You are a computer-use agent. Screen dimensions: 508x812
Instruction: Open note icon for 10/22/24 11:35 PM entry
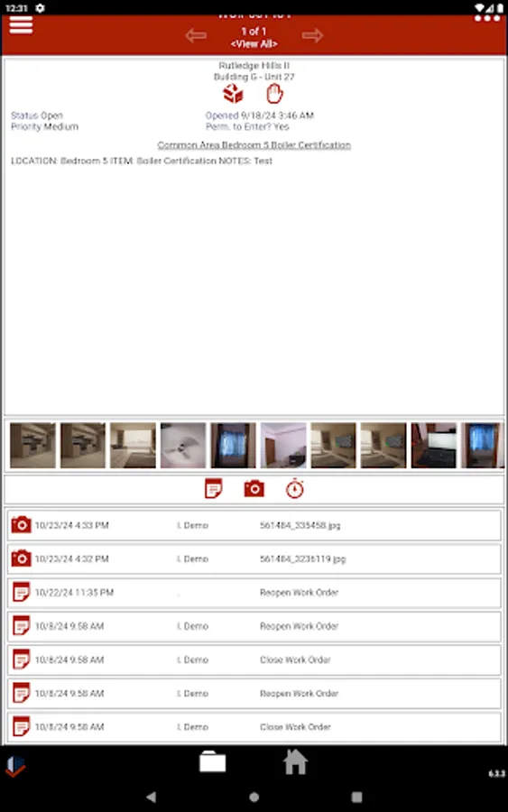pyautogui.click(x=21, y=593)
